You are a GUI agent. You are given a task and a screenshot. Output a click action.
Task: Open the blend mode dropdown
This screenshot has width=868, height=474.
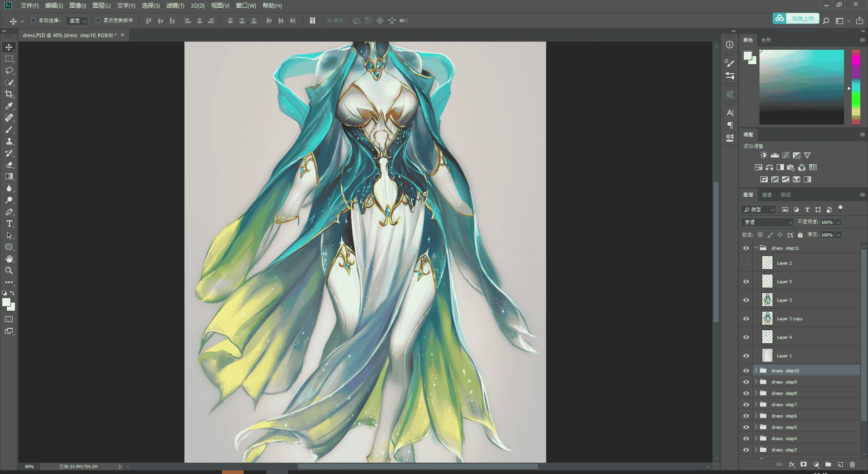point(768,222)
